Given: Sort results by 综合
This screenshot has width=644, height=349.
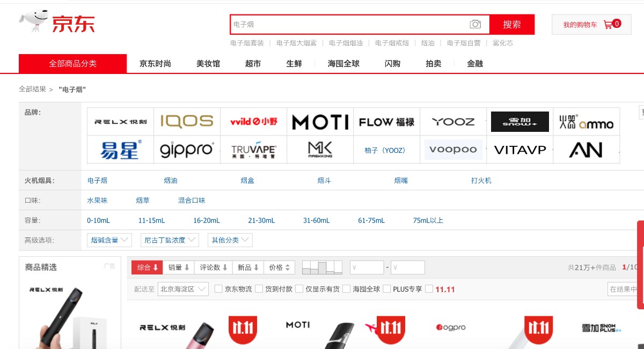Looking at the screenshot, I should point(148,267).
